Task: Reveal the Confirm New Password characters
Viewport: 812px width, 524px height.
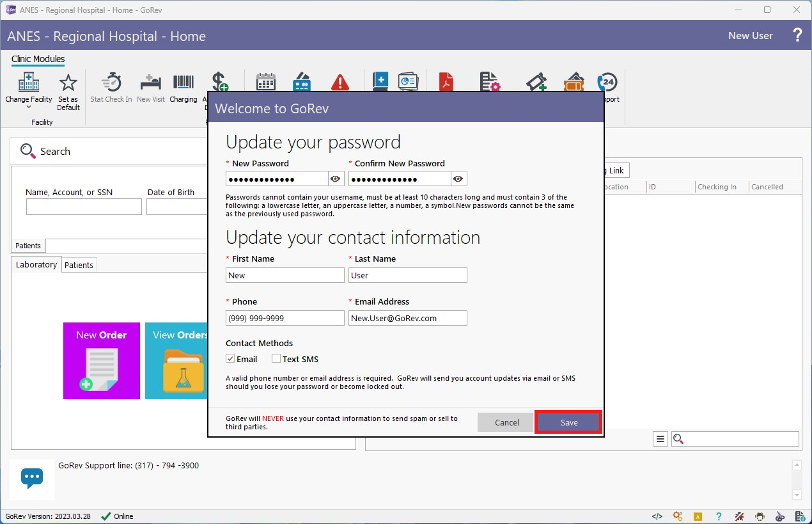Action: [x=458, y=179]
